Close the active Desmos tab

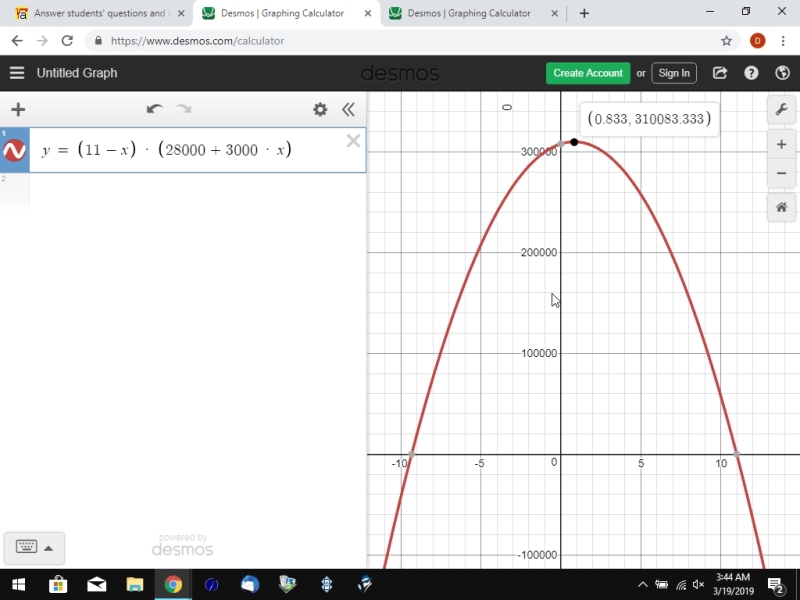point(368,14)
